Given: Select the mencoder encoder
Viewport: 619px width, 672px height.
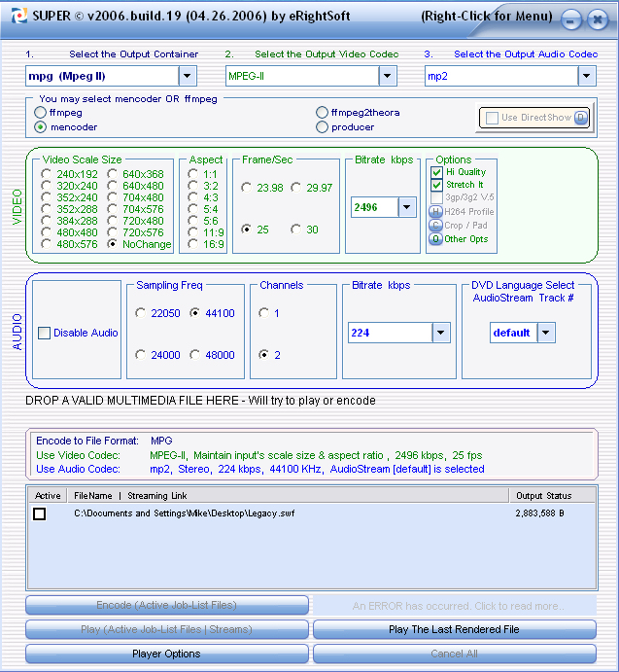Looking at the screenshot, I should pos(40,127).
